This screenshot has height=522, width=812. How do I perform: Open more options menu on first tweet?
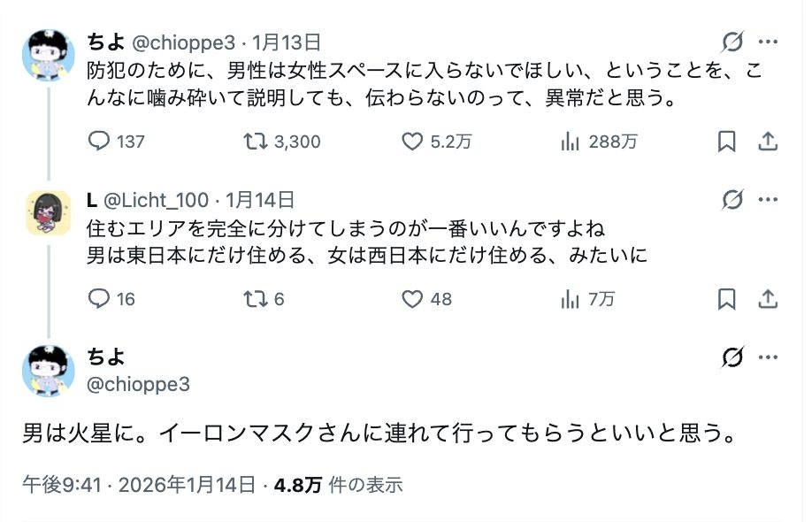[768, 42]
